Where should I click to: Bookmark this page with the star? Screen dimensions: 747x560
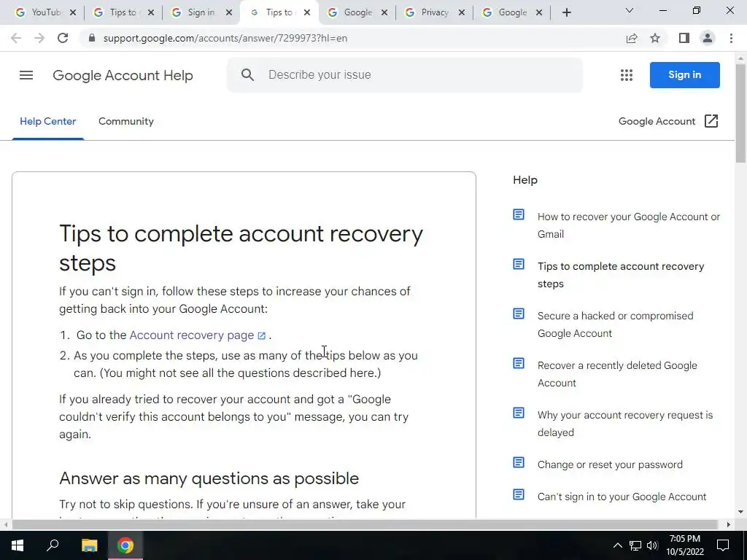click(x=655, y=38)
